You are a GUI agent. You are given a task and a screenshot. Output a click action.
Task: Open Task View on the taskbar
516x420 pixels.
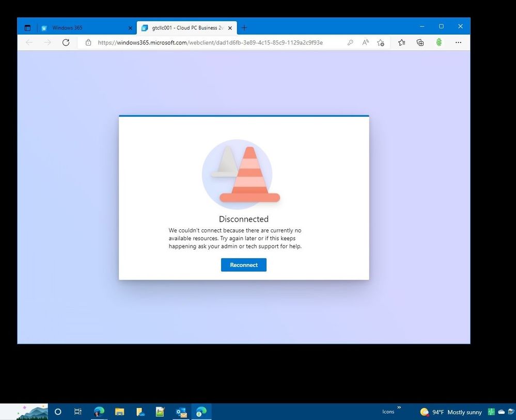coord(78,412)
